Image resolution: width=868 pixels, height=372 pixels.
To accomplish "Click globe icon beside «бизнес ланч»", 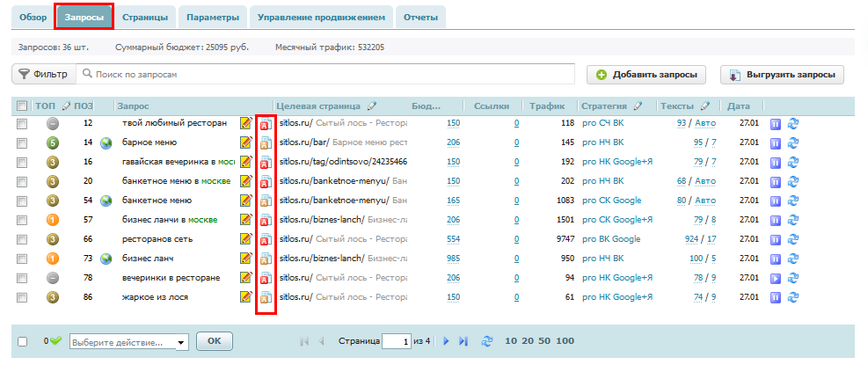I will (106, 259).
